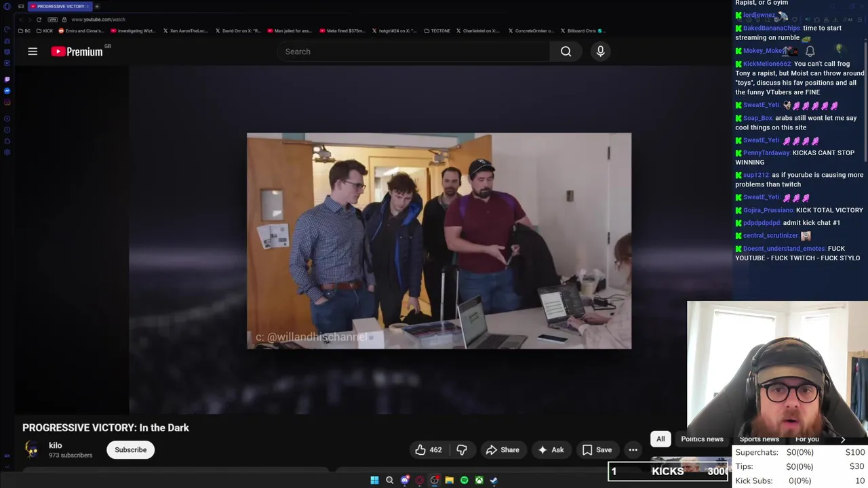Dislike the video with thumbs down
868x488 pixels.
[462, 450]
